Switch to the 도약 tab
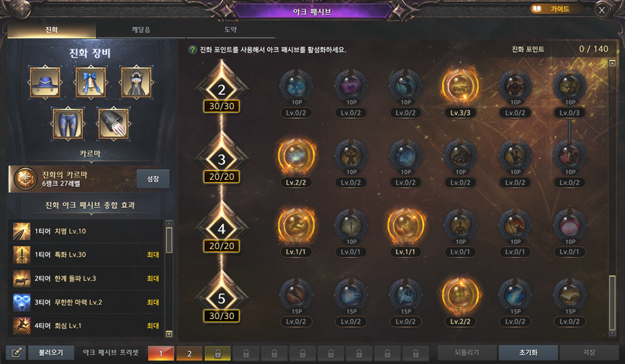The height and width of the screenshot is (364, 625). tap(231, 29)
